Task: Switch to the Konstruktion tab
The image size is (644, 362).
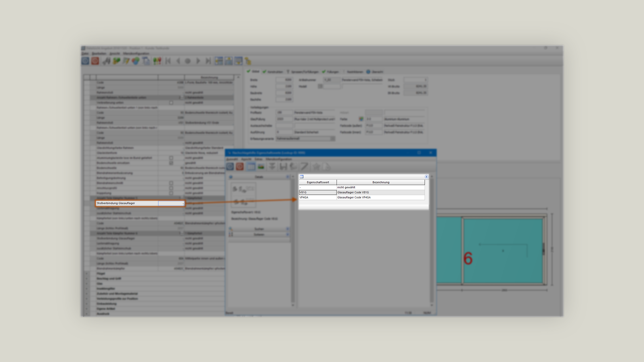Action: click(273, 72)
